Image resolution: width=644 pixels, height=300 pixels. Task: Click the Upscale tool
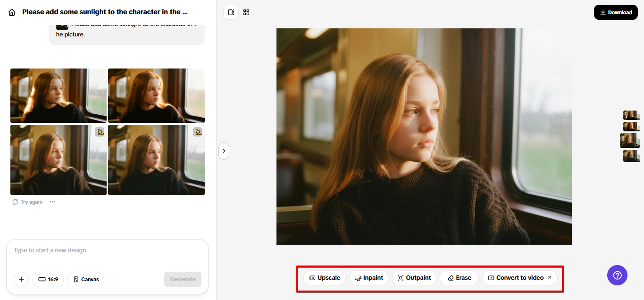click(x=325, y=278)
